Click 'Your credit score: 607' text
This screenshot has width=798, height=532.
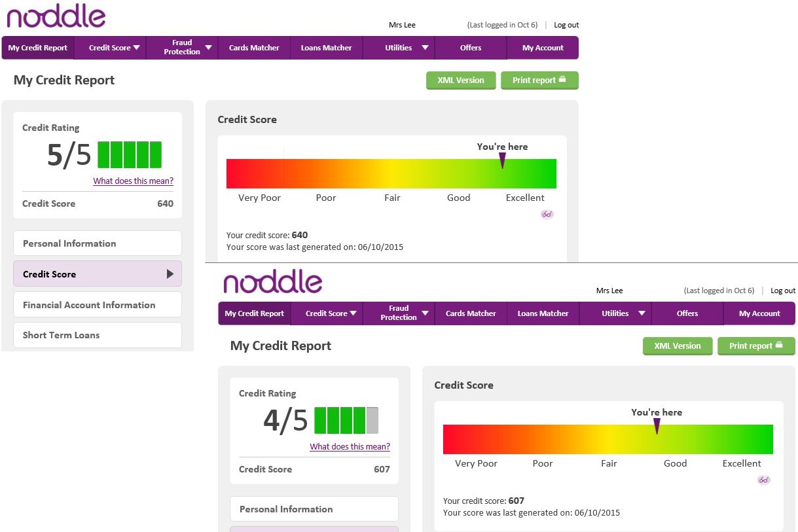[484, 501]
